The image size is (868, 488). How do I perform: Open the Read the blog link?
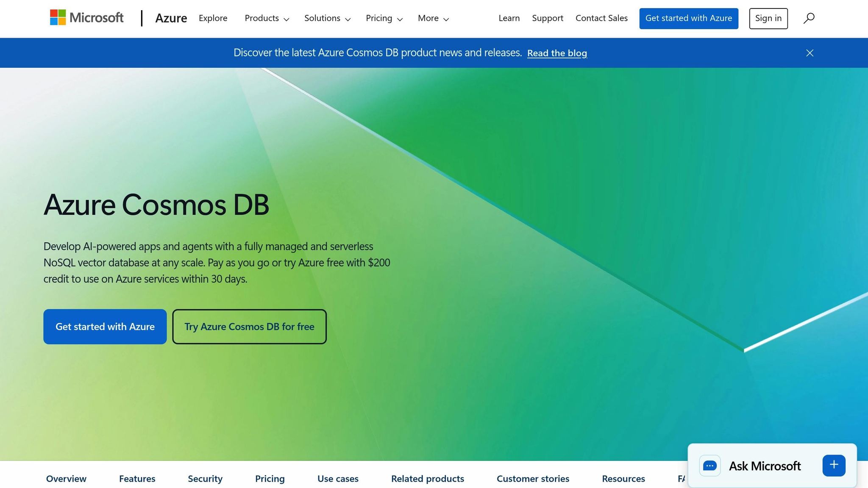556,53
